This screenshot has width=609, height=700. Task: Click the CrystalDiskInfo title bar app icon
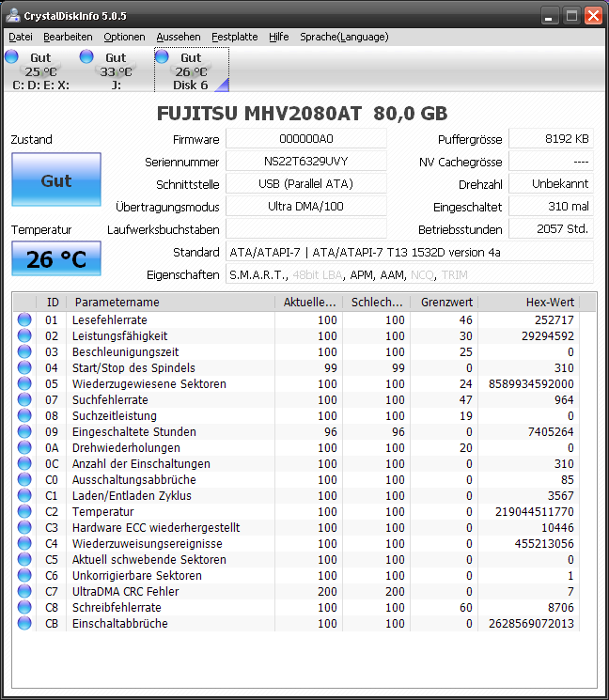[x=13, y=16]
